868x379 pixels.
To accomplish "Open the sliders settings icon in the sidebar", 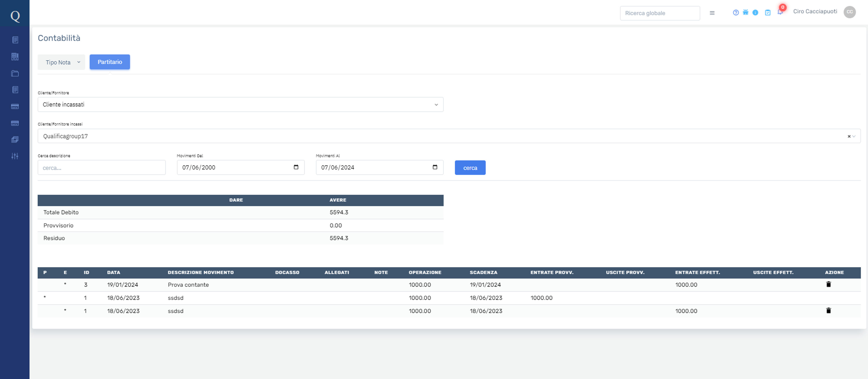I will pyautogui.click(x=15, y=156).
